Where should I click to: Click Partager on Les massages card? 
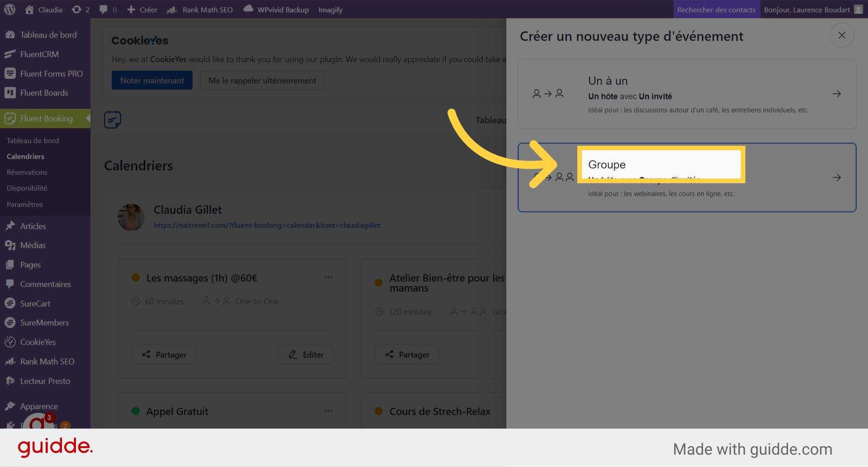[164, 354]
